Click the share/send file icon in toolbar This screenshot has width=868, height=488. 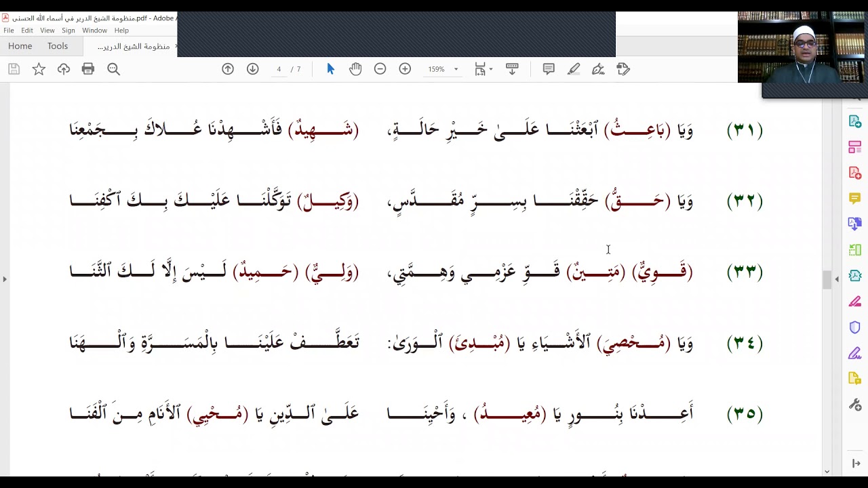point(623,69)
